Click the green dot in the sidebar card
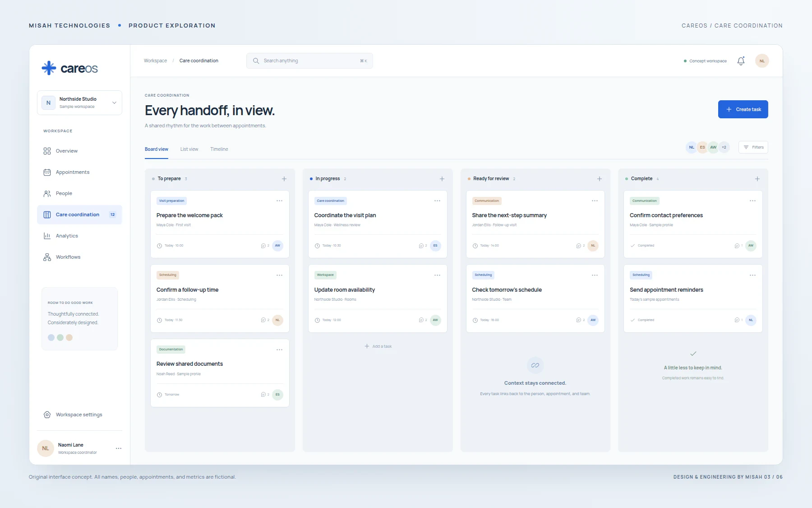Viewport: 812px width, 508px height. (x=60, y=338)
